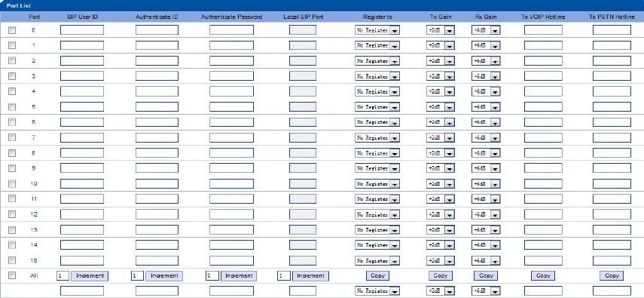Viewport: 644px width, 298px height.
Task: Open the bottom row Tx Gain dropdown
Action: [x=441, y=291]
